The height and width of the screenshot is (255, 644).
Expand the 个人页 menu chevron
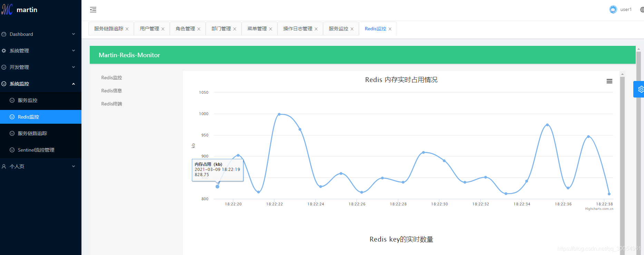[74, 166]
